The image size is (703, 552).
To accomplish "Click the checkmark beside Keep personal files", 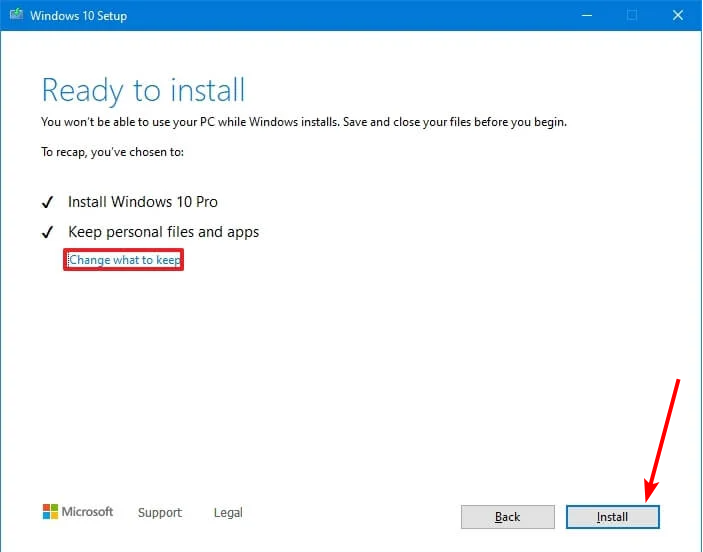I will 48,232.
